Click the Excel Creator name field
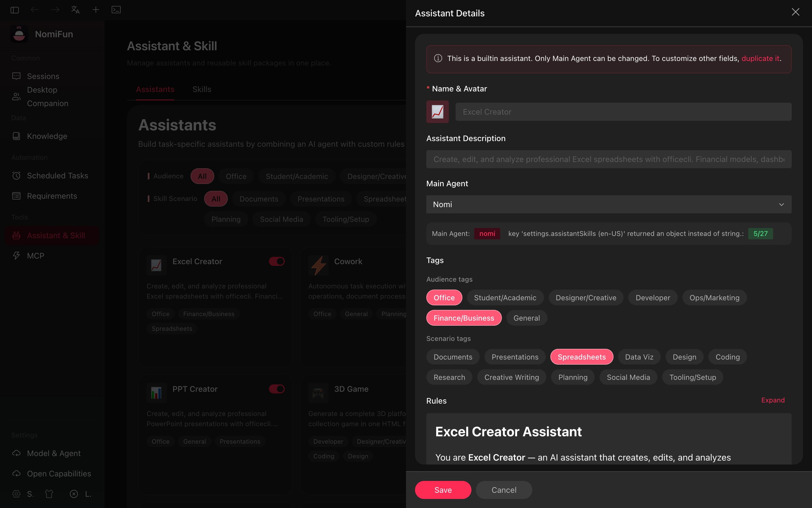Screen dimensions: 812x508 (623, 112)
